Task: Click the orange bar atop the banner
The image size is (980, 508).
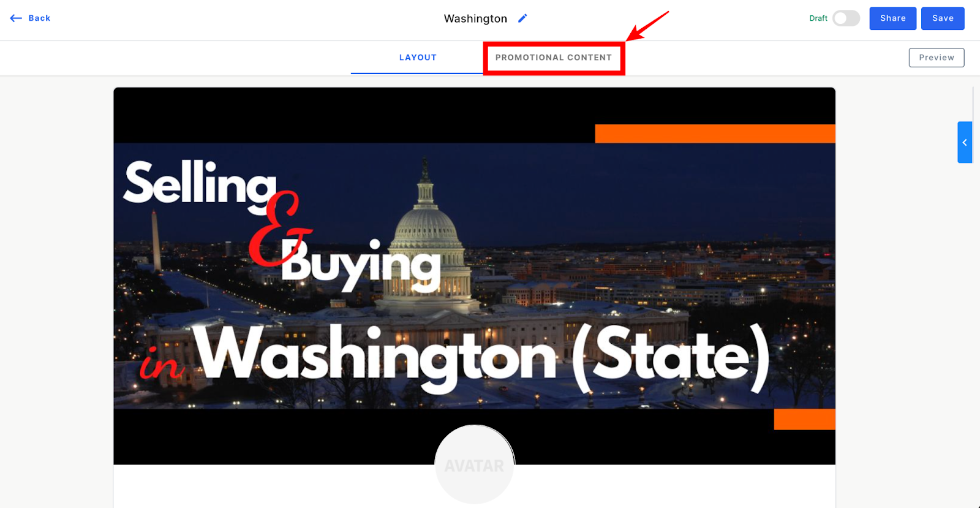Action: [x=715, y=134]
